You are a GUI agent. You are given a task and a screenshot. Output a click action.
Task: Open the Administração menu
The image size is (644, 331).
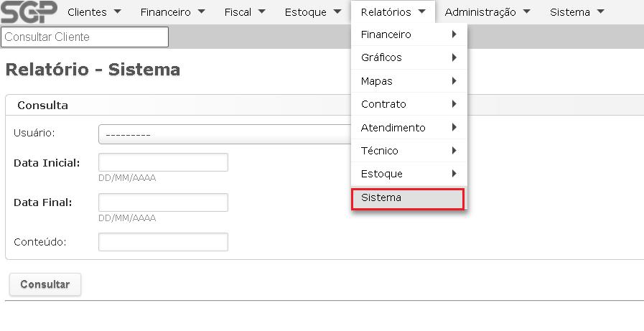(x=487, y=12)
